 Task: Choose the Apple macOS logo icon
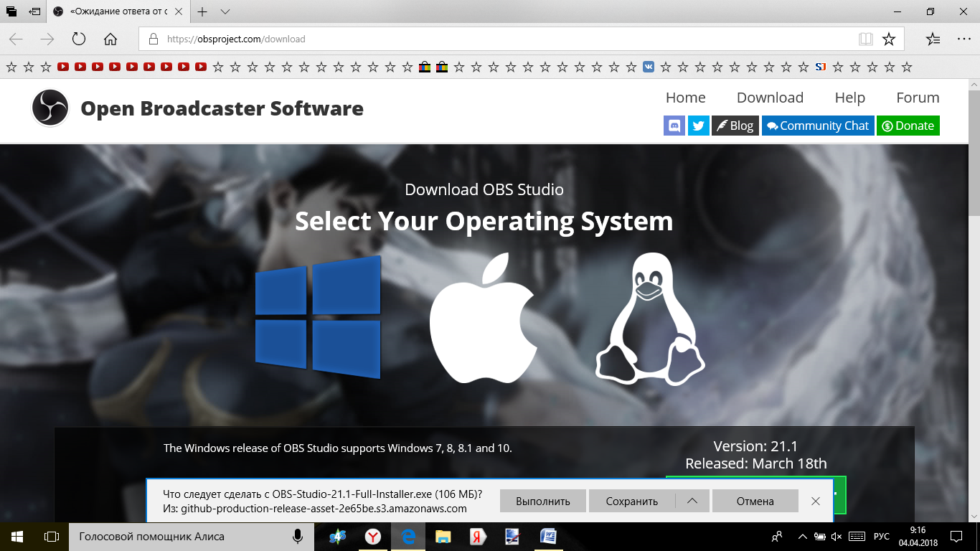pyautogui.click(x=483, y=318)
